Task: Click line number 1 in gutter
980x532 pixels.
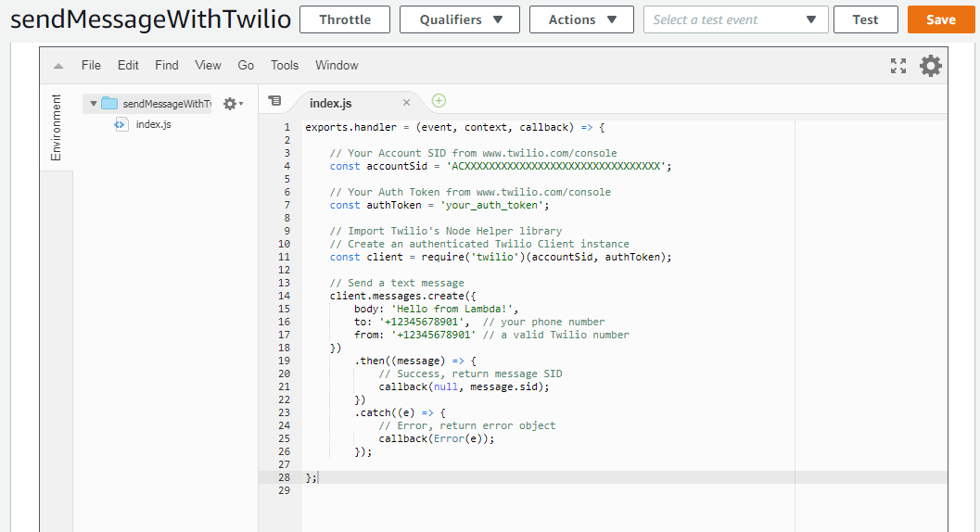Action: (x=286, y=127)
